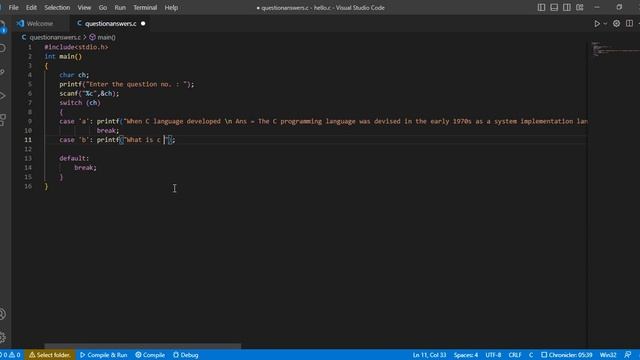This screenshot has width=640, height=360.
Task: Click the default: label line
Action: pos(74,158)
